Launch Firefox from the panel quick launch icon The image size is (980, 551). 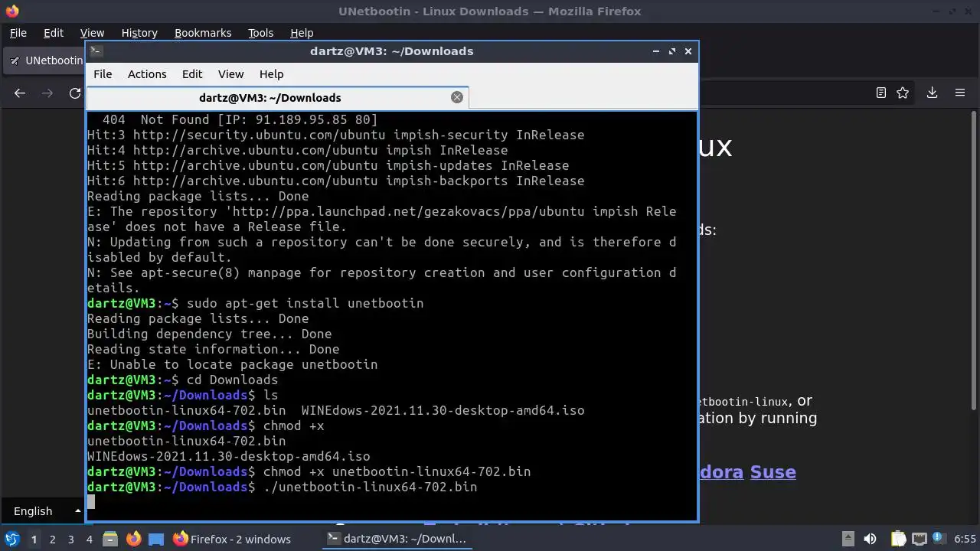pos(133,539)
